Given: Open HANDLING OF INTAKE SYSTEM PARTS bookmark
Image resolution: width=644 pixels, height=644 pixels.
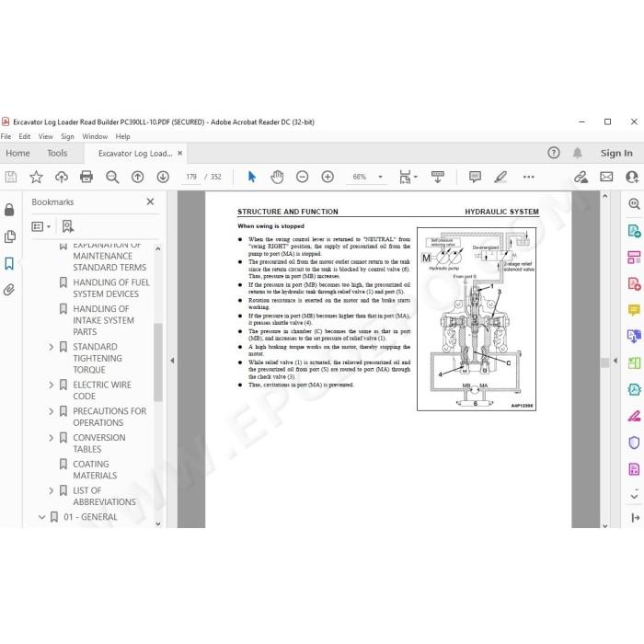Looking at the screenshot, I should (x=103, y=320).
